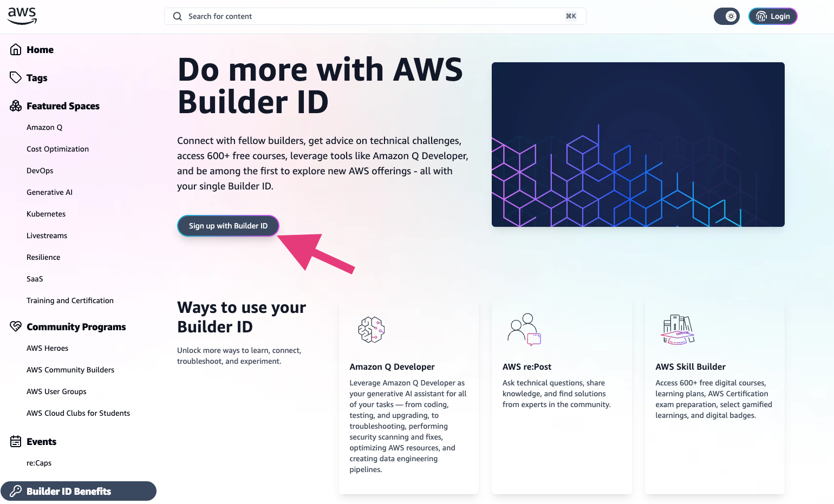Click the Community Programs heart icon
This screenshot has width=834, height=504.
coord(16,326)
